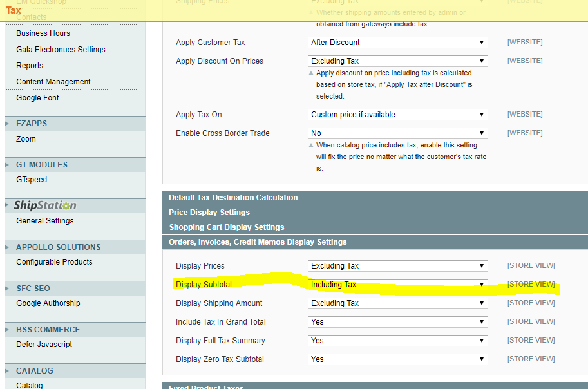Image resolution: width=588 pixels, height=389 pixels.
Task: Expand the EZAPPS sidebar section arrow
Action: 7,123
